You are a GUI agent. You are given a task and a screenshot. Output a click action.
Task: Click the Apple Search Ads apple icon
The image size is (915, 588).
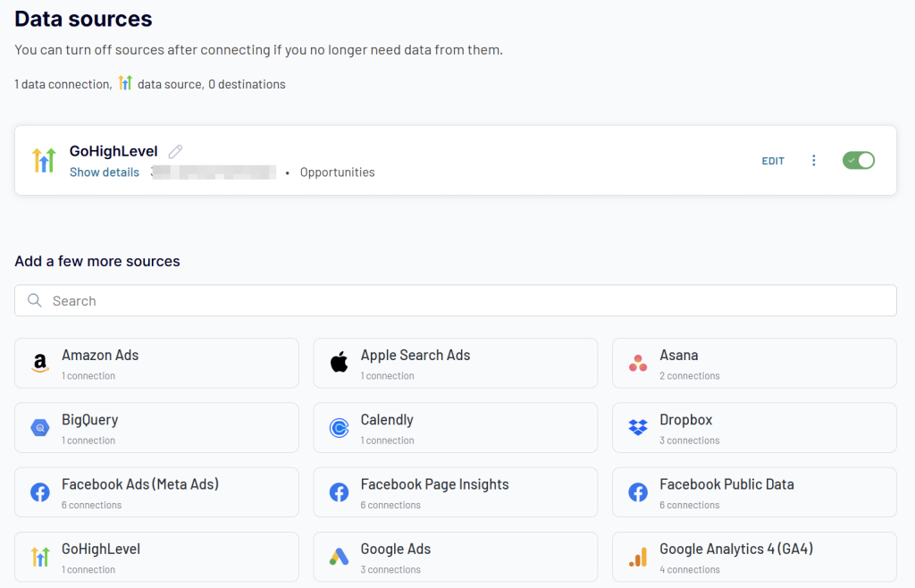point(339,362)
